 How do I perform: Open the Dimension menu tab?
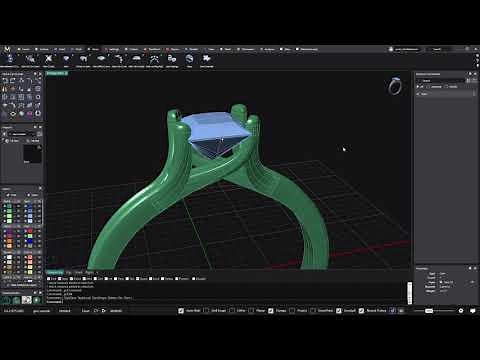(x=246, y=49)
